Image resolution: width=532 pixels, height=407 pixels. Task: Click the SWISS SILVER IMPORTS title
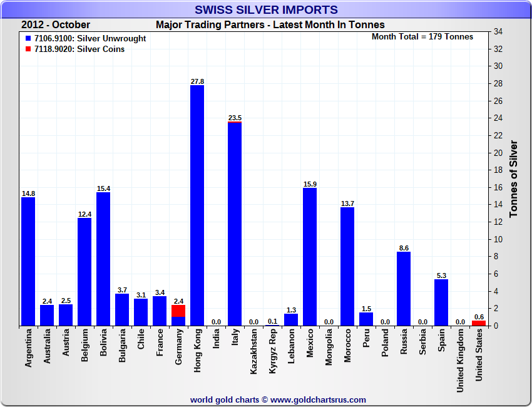[x=266, y=9]
